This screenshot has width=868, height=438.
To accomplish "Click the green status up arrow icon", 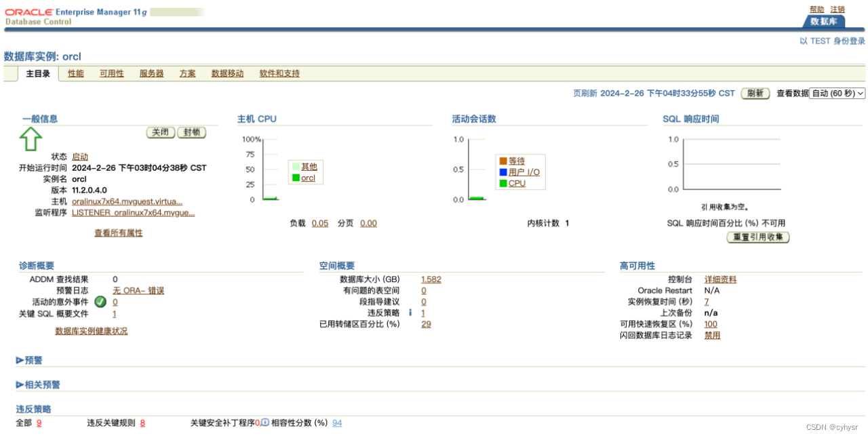I will [x=30, y=140].
